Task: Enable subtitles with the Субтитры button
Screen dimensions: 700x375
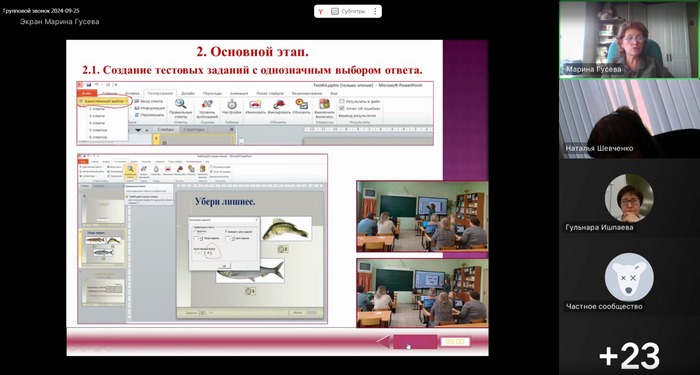Action: click(348, 12)
